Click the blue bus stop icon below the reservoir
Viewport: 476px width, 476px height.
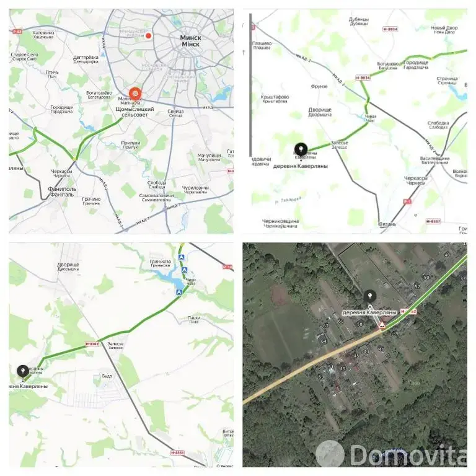(x=179, y=292)
